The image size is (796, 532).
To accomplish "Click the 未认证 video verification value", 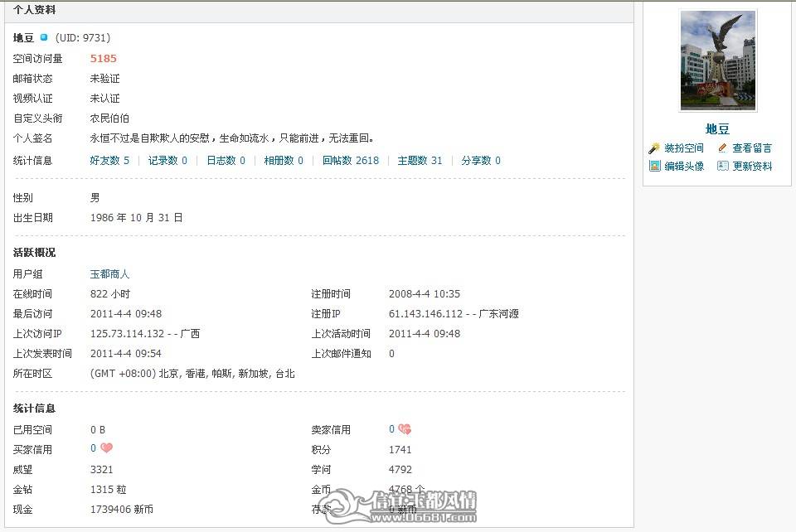I will point(105,99).
